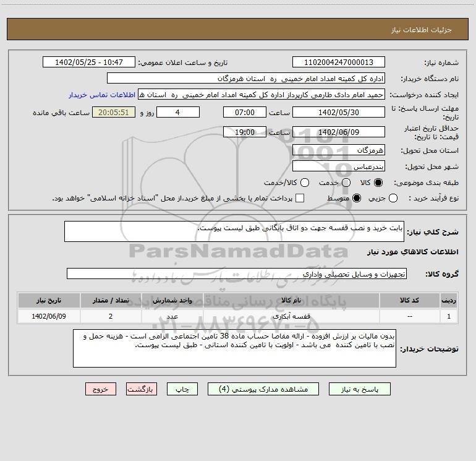Click the نام دستگاه خریدار field
This screenshot has width=476, height=461.
246,78
